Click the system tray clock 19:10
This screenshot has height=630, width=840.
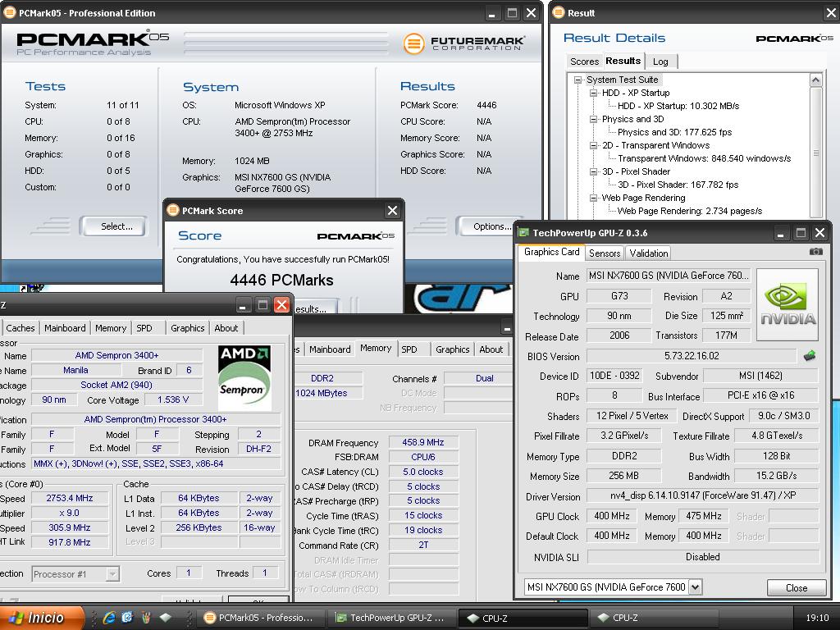point(817,618)
